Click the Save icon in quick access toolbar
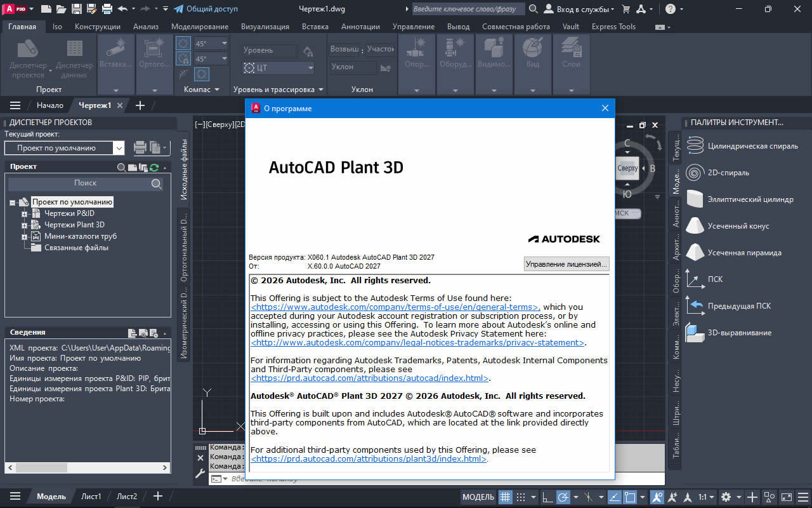The height and width of the screenshot is (508, 812). (76, 9)
